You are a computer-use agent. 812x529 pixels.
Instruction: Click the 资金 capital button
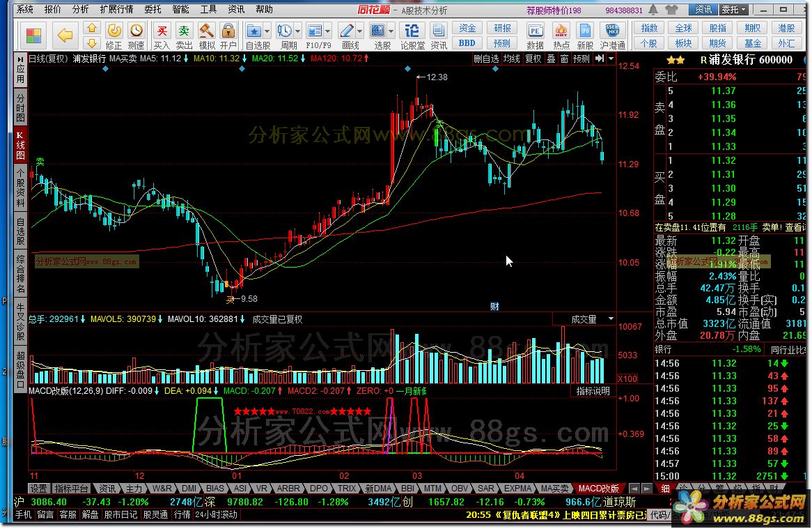coord(467,28)
